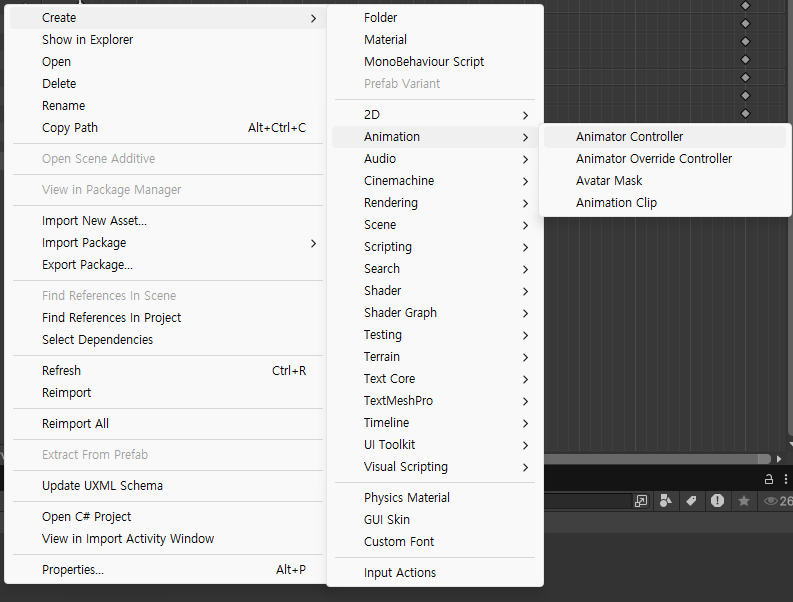Create a GUI Skin asset
The image size is (793, 602).
(435, 520)
